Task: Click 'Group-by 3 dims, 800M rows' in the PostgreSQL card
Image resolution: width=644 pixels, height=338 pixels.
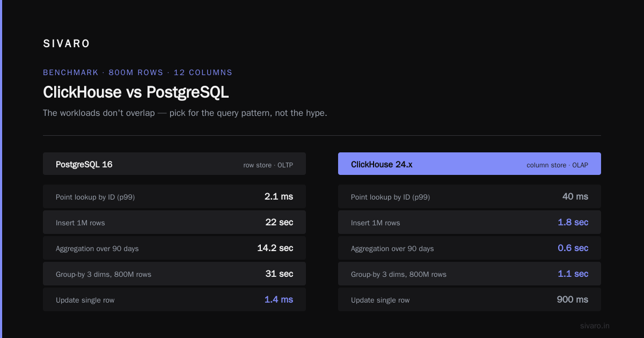Action: [104, 274]
